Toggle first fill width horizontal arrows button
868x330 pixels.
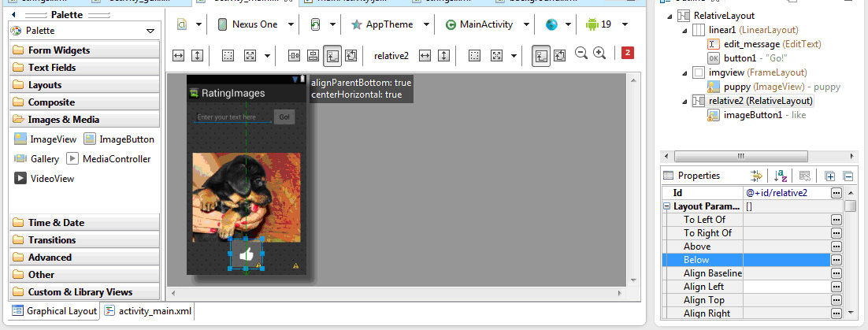click(x=178, y=55)
